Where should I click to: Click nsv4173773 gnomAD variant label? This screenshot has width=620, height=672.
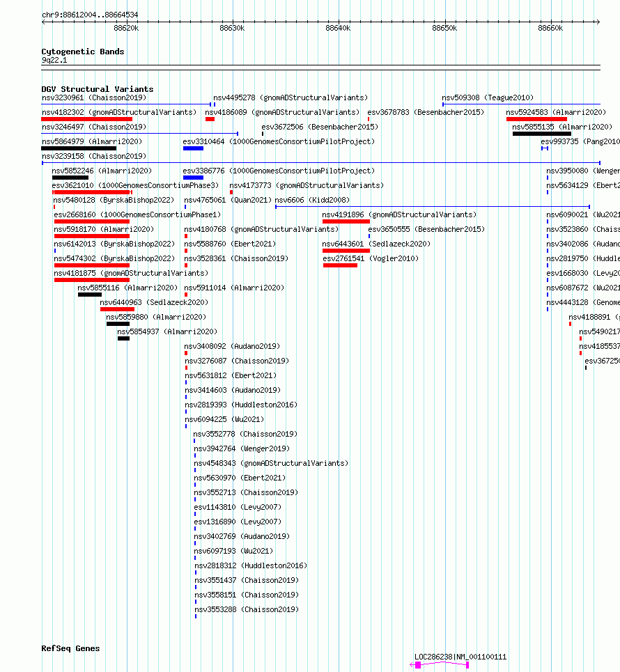coord(307,185)
